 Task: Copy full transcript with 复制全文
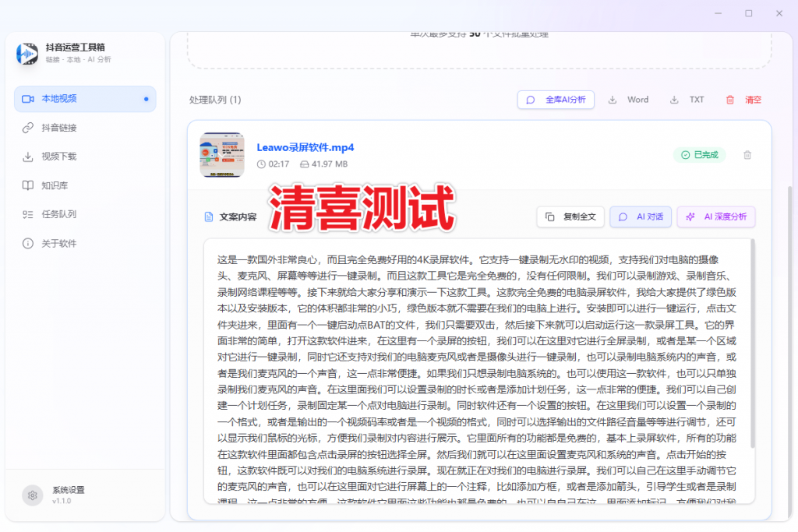click(570, 217)
